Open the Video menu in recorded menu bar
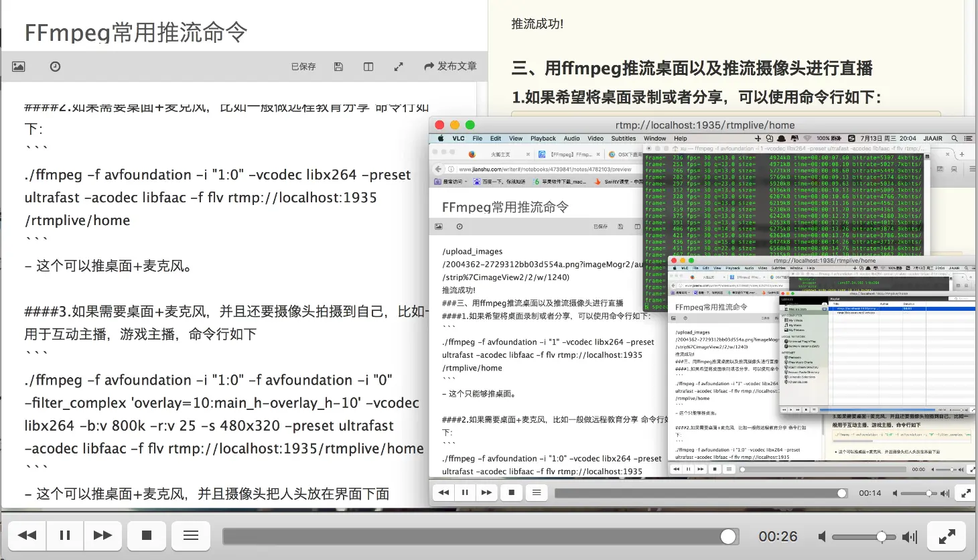Viewport: 978px width, 560px height. coord(596,139)
